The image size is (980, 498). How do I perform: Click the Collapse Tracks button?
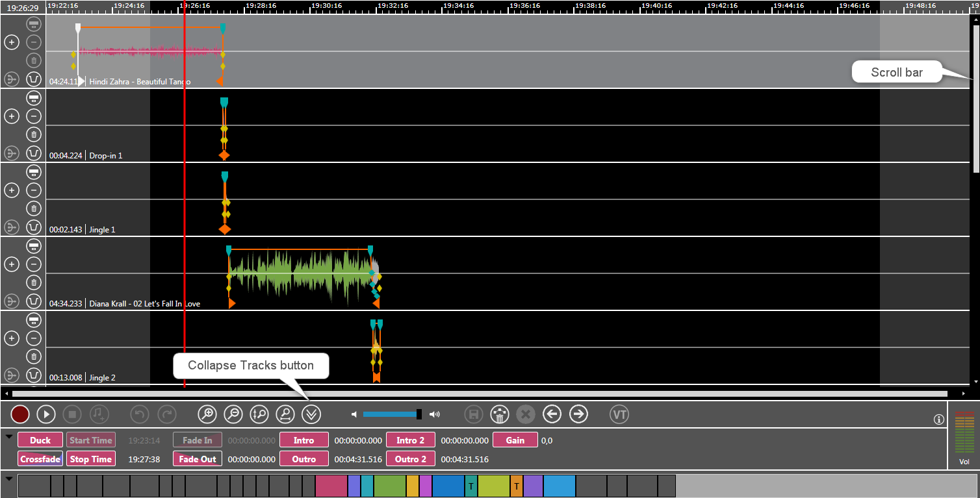[312, 414]
